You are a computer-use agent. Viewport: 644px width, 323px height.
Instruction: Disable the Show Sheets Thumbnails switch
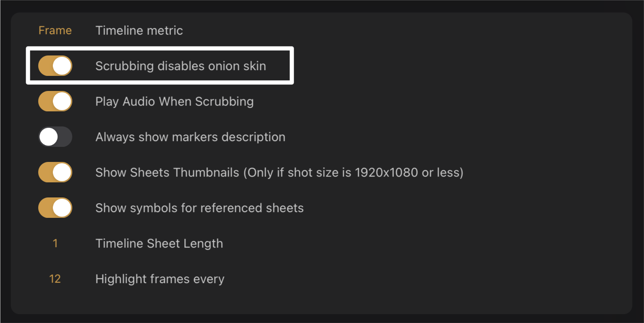(55, 172)
